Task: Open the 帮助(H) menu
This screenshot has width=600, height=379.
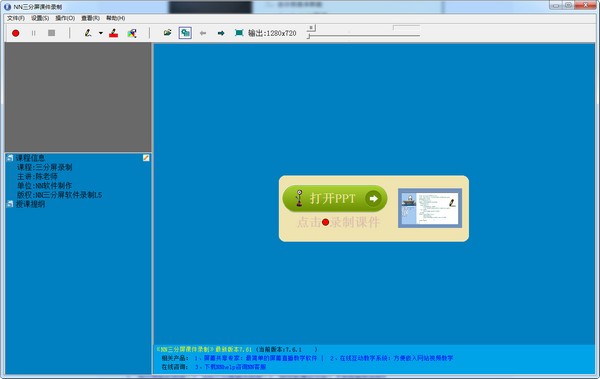Action: (116, 18)
